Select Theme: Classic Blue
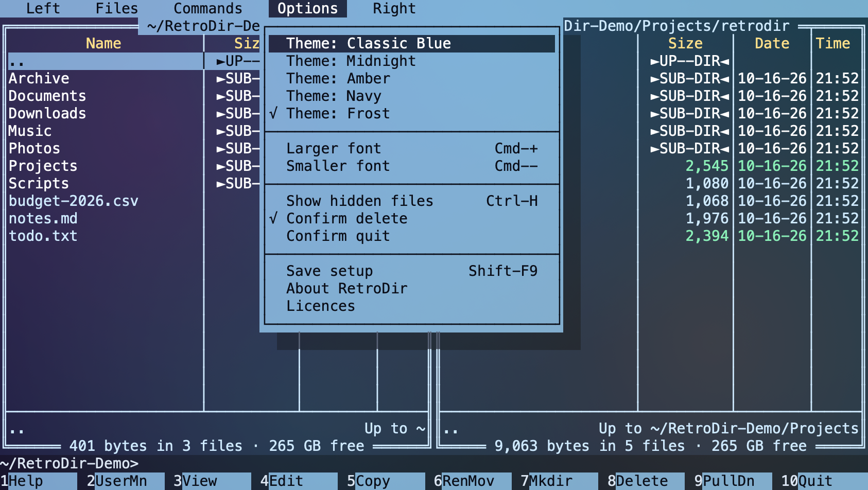This screenshot has height=490, width=868. pos(412,44)
